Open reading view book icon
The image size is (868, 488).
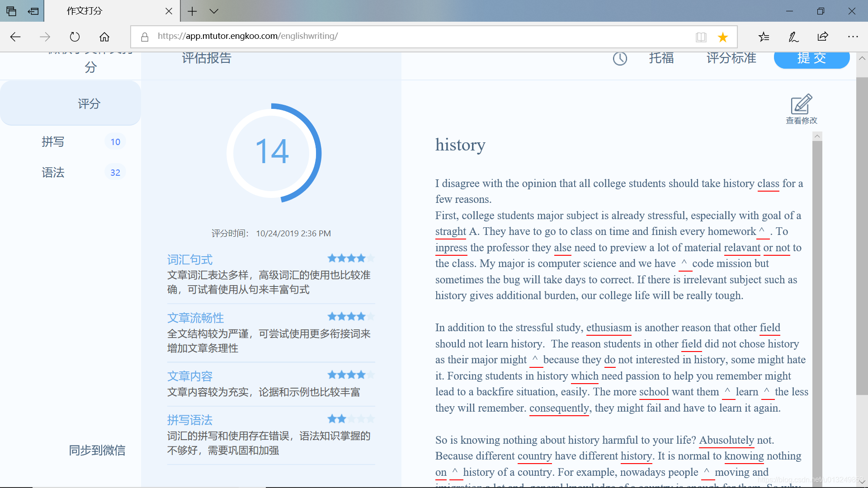click(701, 37)
